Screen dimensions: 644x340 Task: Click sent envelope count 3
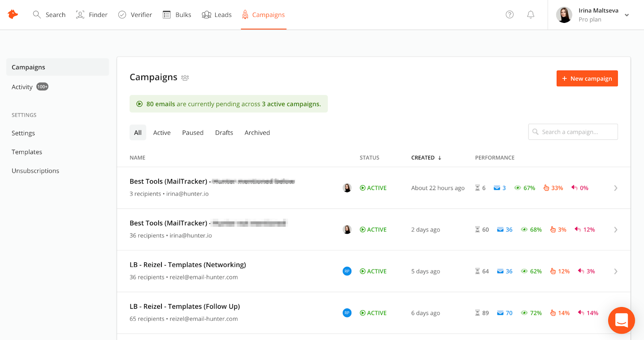[x=500, y=188]
